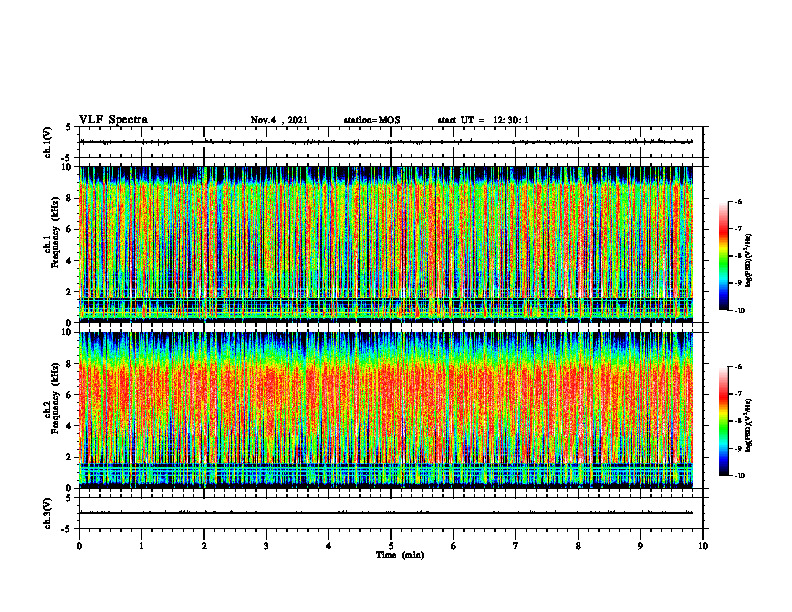Viewport: 792px width, 612px height.
Task: Click the "5" tick on ch.1(V) axis
Action: (x=69, y=128)
